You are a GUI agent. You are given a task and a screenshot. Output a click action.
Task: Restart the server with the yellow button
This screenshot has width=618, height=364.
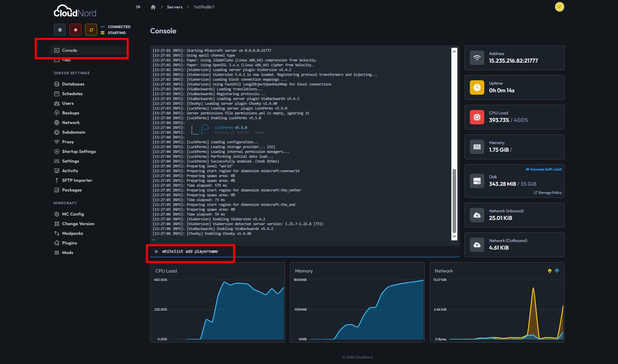(91, 30)
